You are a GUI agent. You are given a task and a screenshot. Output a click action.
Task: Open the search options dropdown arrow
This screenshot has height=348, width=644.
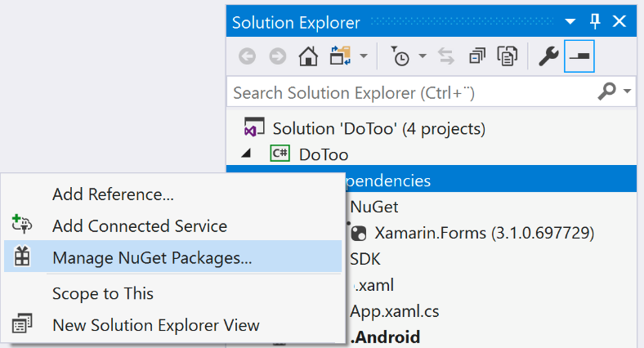[x=627, y=91]
